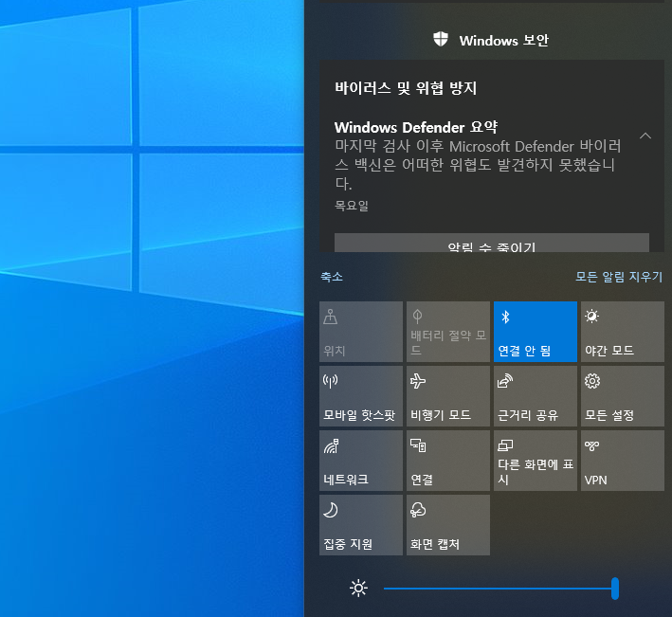
Task: Click the share icon in 근거리 공유
Action: pyautogui.click(x=505, y=381)
